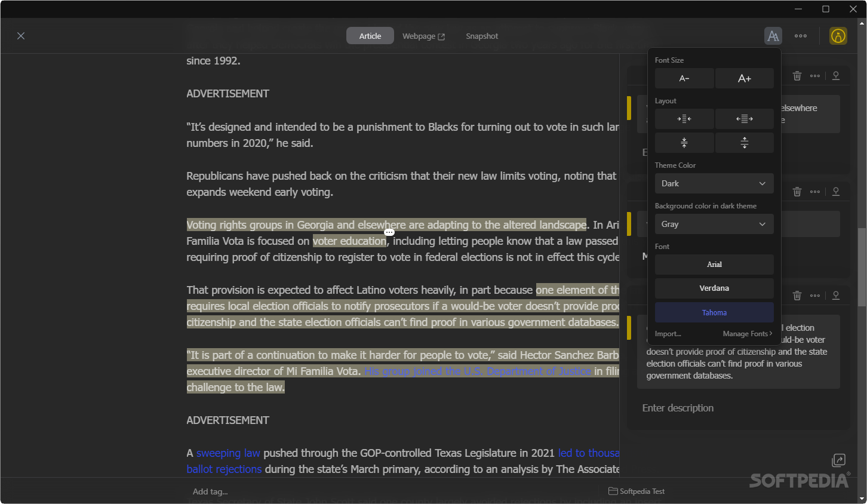Click the highlight options bubble over elsewhere

389,232
